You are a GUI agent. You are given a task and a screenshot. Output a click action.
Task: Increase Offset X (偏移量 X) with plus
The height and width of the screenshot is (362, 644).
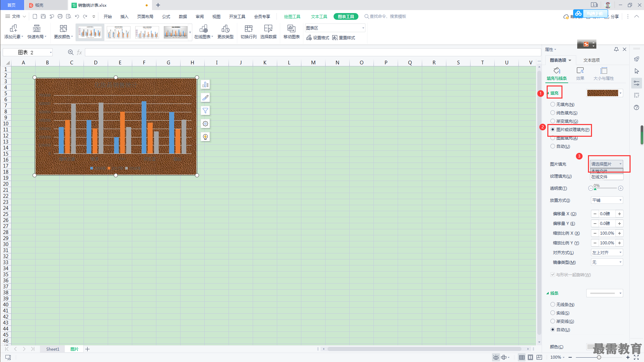tap(620, 214)
